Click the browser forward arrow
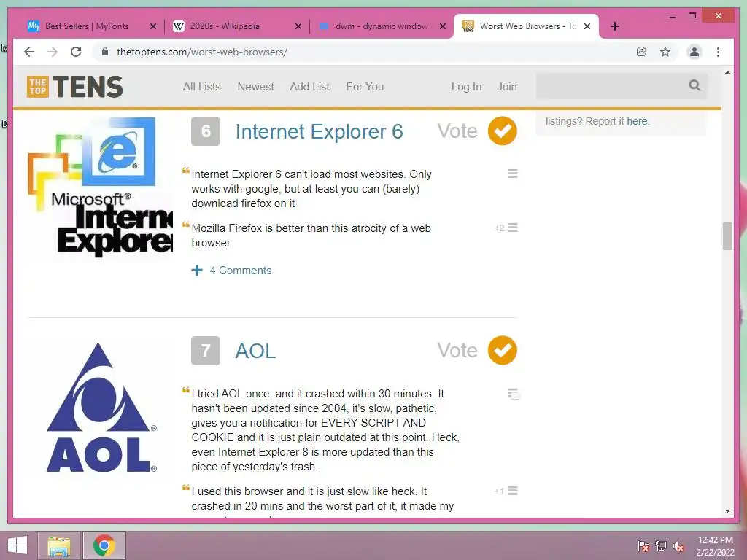Viewport: 747px width, 560px height. tap(53, 52)
